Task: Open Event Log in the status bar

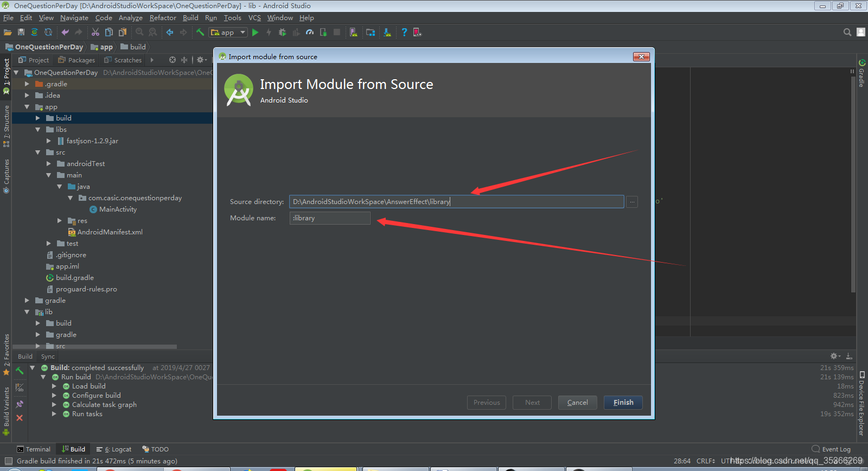Action: coord(831,449)
